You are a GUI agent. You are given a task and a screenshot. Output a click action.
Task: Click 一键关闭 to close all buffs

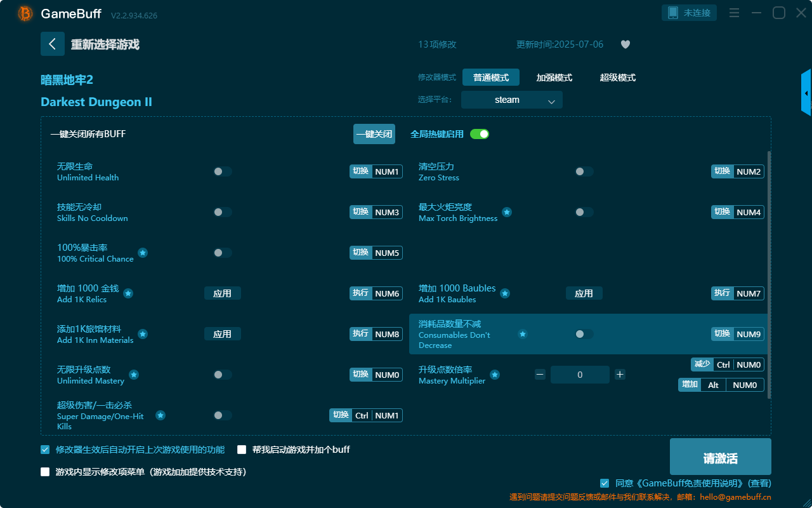374,134
